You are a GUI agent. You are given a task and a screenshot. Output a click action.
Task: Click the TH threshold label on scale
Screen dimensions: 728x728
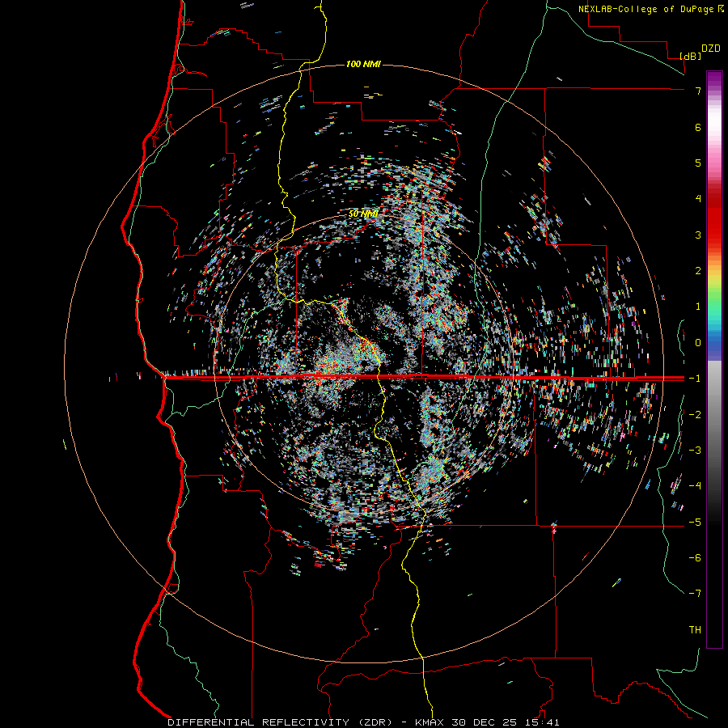pyautogui.click(x=695, y=630)
